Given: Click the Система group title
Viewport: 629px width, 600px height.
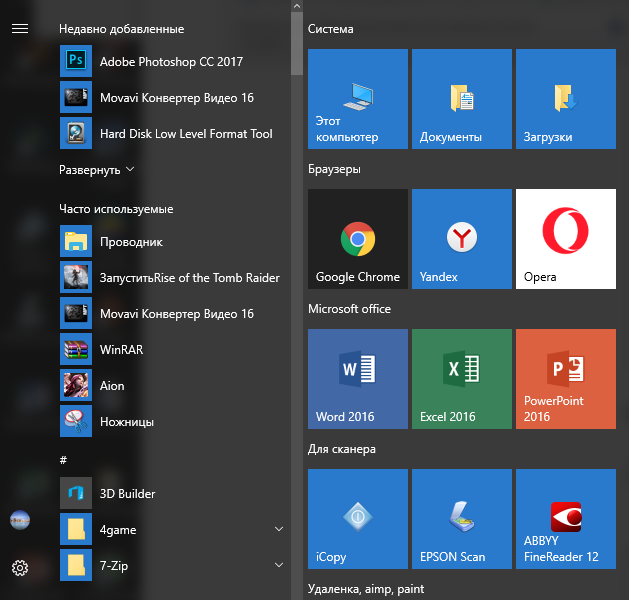Looking at the screenshot, I should pos(331,29).
